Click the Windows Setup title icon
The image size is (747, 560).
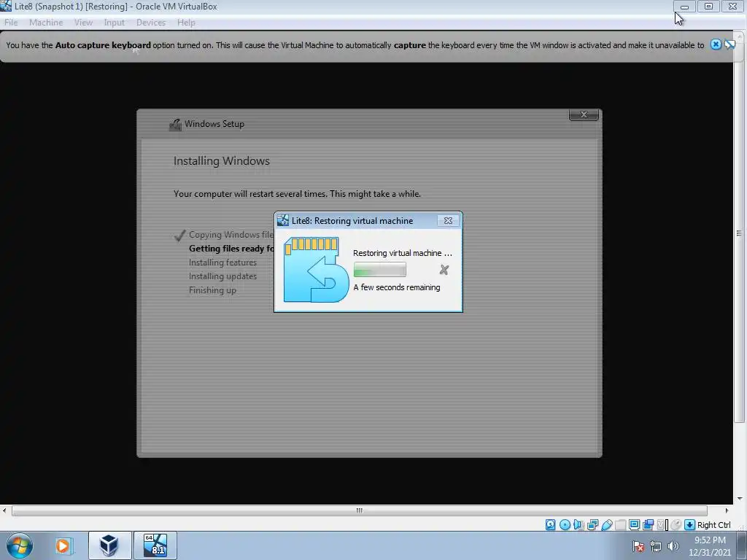[175, 124]
